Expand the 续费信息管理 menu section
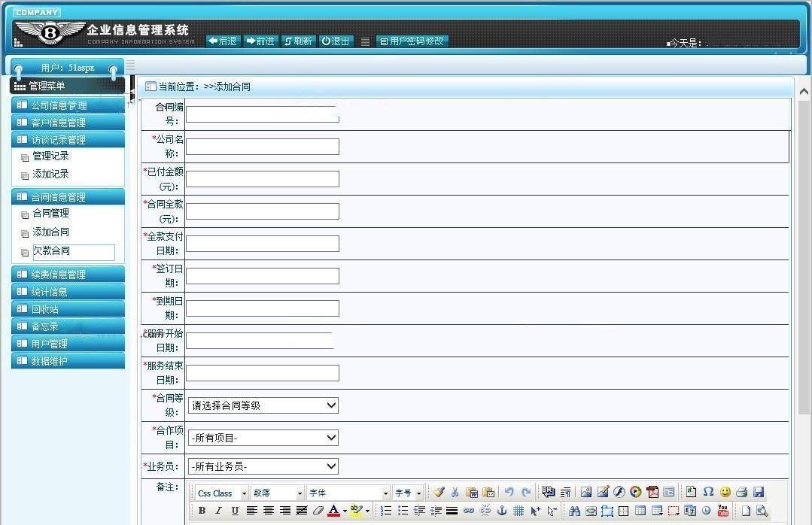The width and height of the screenshot is (812, 525). 68,275
